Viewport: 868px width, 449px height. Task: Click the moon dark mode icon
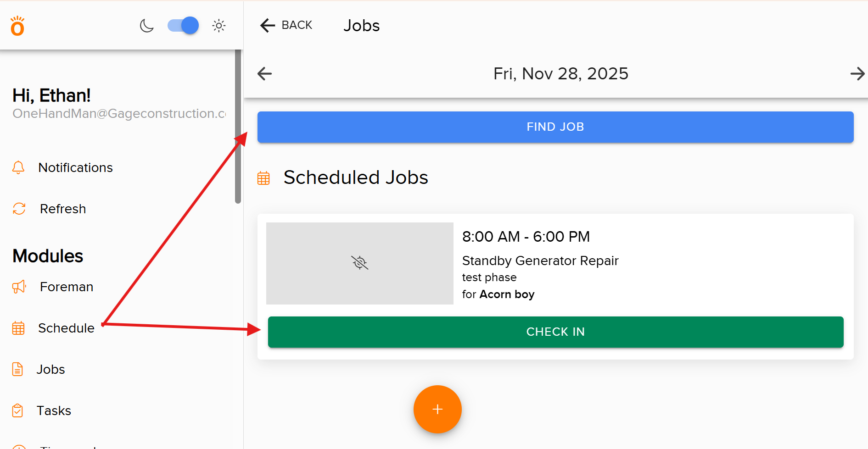click(x=146, y=26)
